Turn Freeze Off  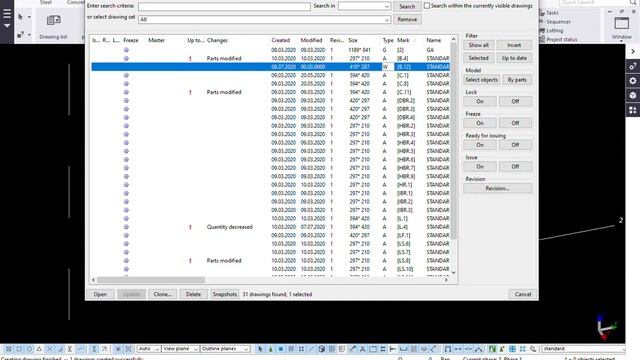coord(515,123)
